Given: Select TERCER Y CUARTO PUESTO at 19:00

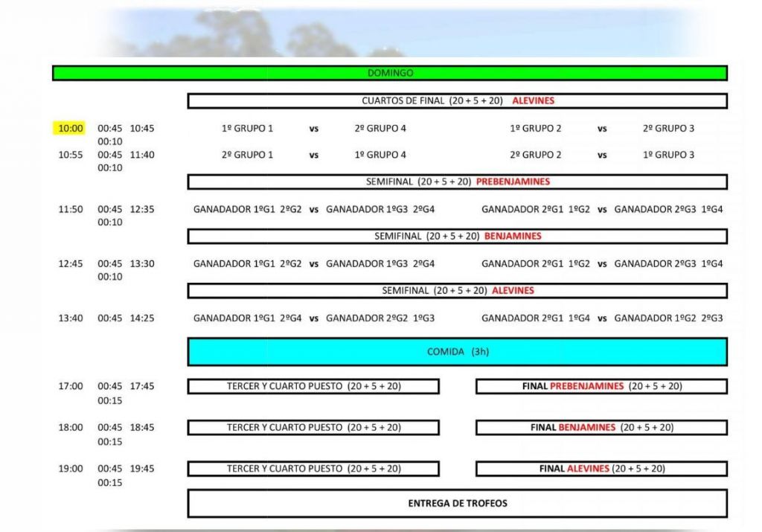Looking at the screenshot, I should (x=313, y=469).
